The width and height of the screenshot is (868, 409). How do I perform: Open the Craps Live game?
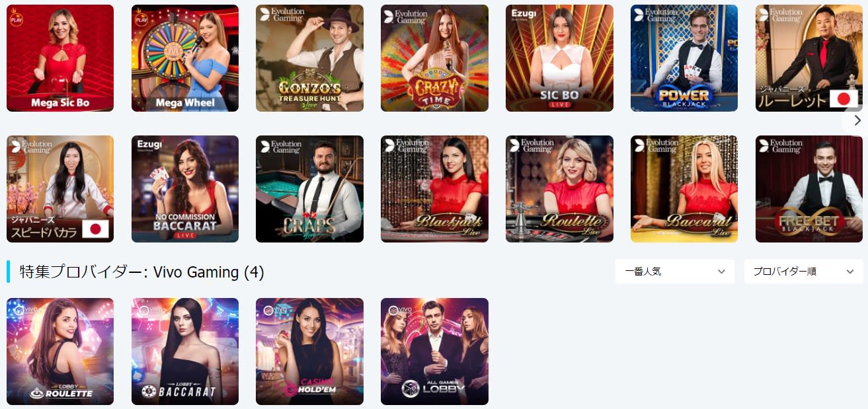click(x=309, y=189)
